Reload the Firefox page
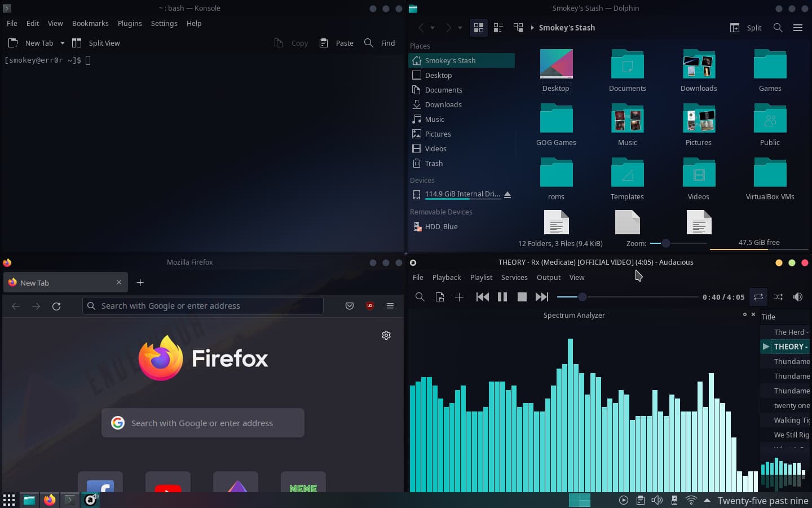812x508 pixels. pos(56,306)
